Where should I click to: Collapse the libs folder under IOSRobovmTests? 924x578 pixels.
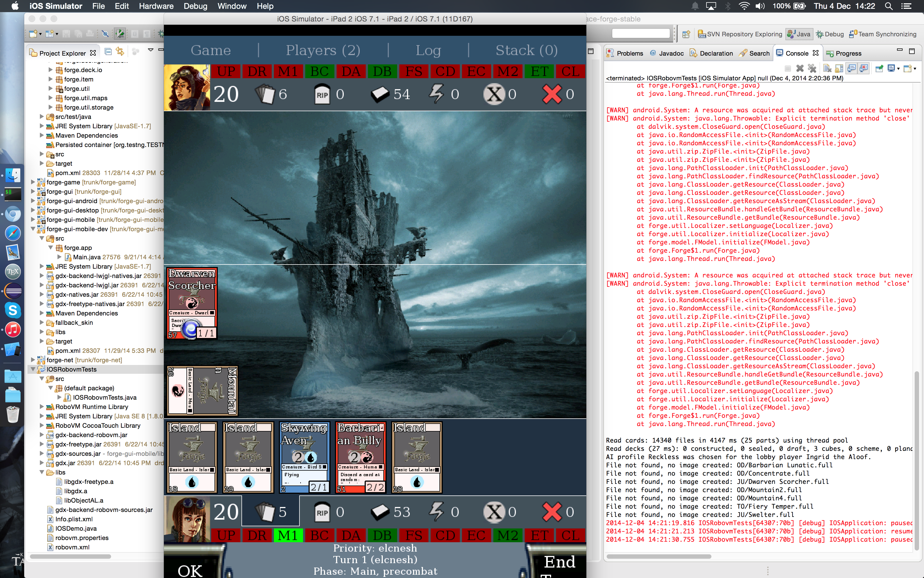pos(42,473)
